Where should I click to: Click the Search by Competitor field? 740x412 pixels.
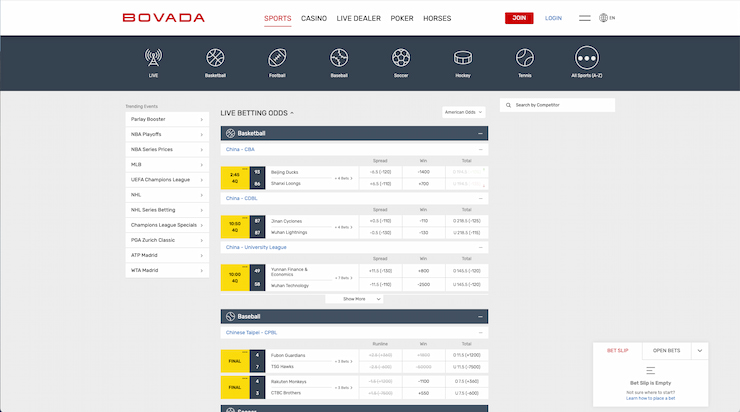[557, 105]
